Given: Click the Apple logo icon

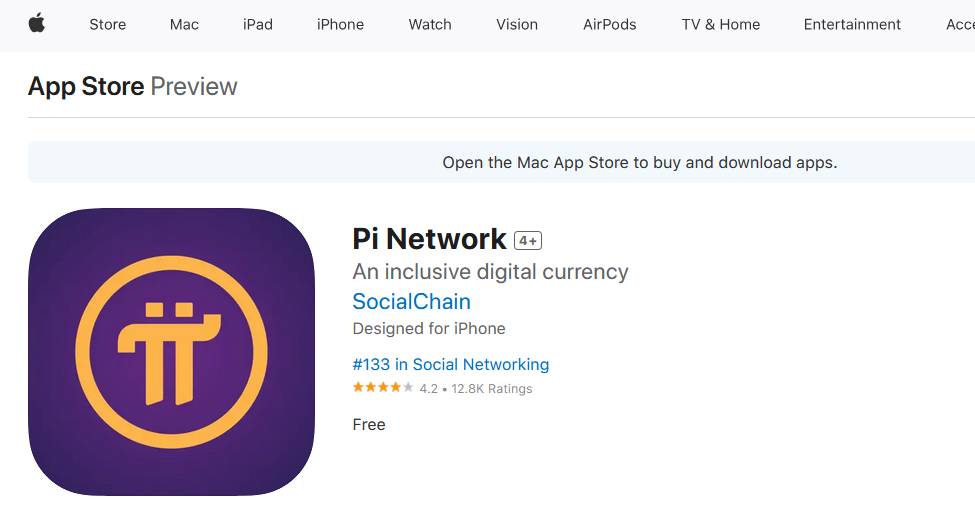Looking at the screenshot, I should coord(37,24).
